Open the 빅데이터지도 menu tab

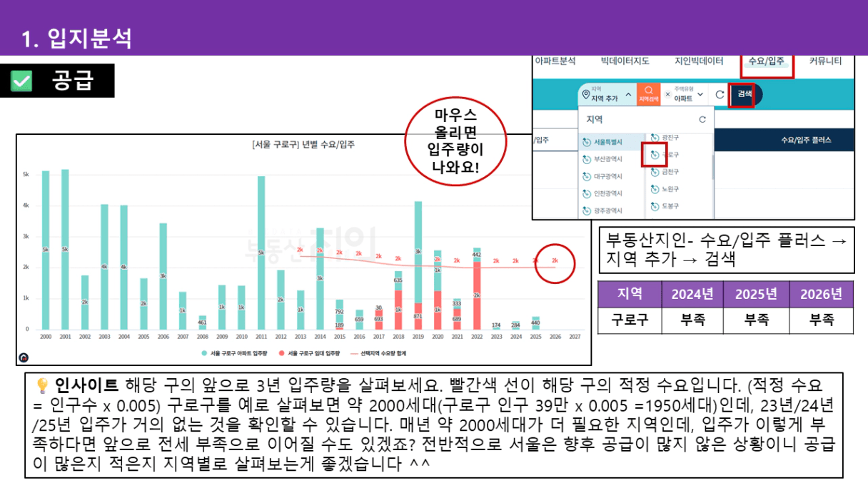pos(625,61)
